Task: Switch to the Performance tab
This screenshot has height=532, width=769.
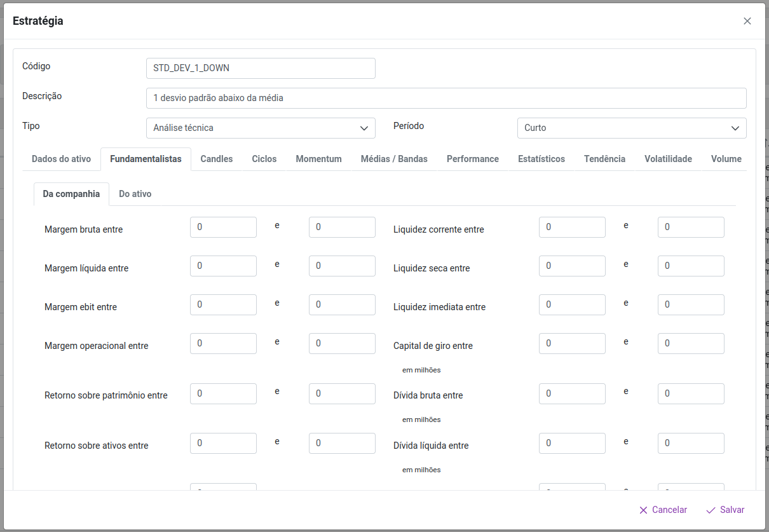Action: coord(472,159)
